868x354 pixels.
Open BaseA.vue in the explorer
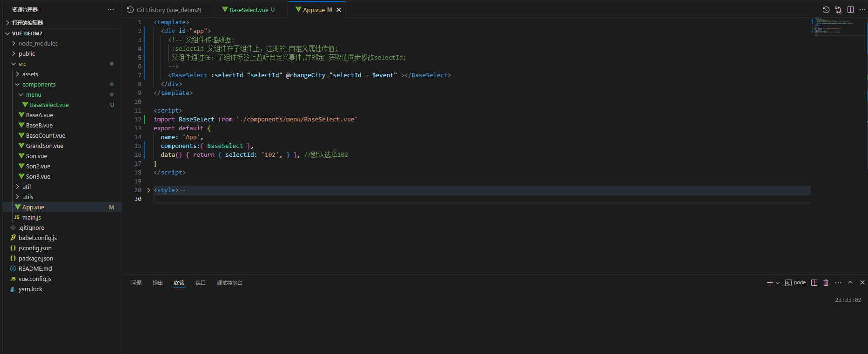pyautogui.click(x=62, y=115)
